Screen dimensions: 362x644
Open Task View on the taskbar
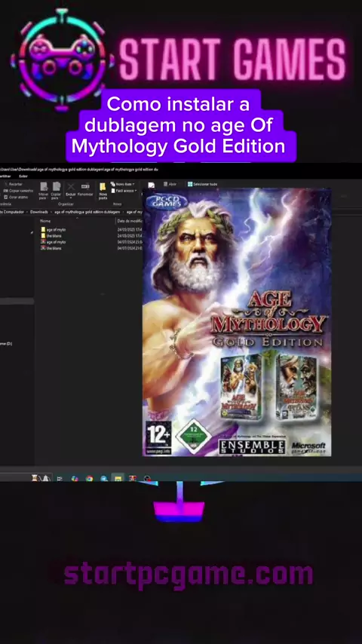pyautogui.click(x=60, y=479)
